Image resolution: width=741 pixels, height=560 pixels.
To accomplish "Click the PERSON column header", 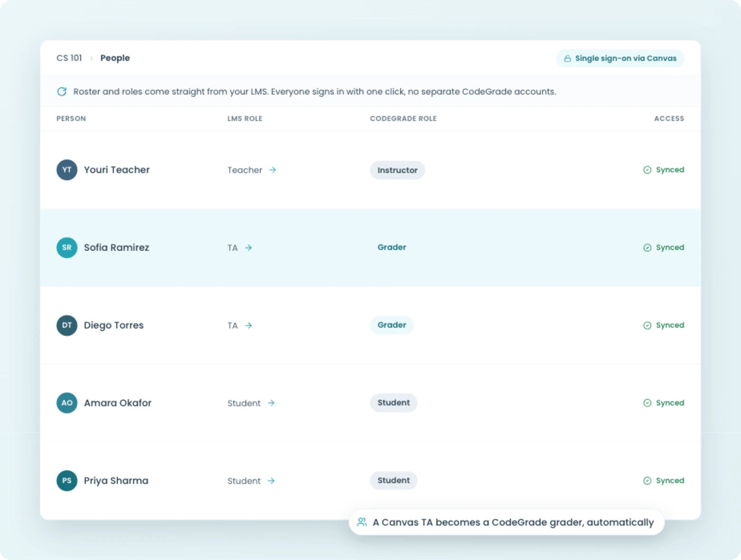I will pos(71,119).
